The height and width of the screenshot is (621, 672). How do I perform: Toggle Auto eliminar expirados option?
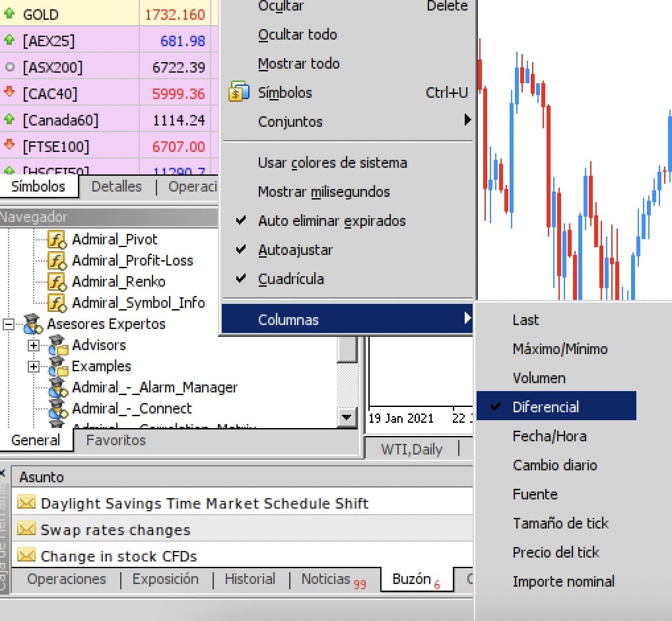coord(347,221)
